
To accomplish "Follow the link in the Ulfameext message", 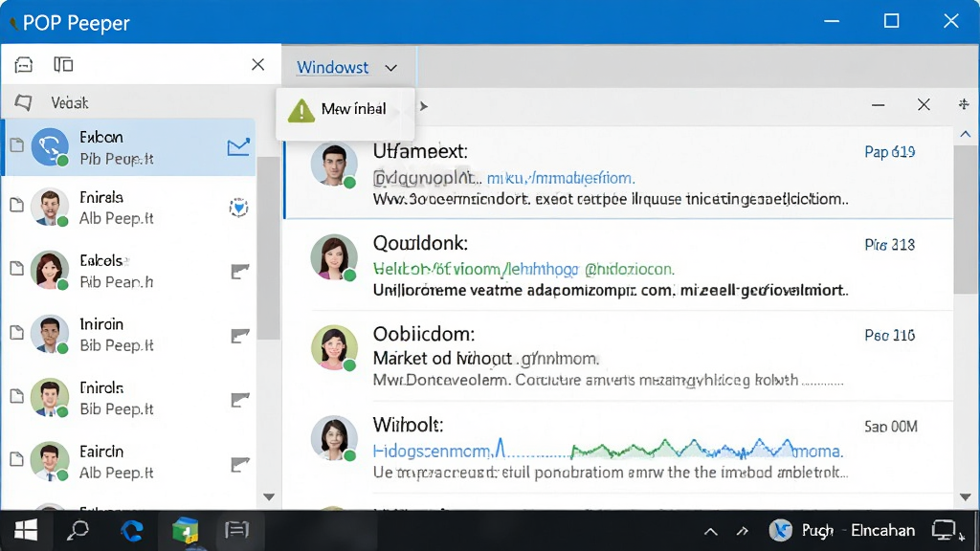I will (561, 178).
